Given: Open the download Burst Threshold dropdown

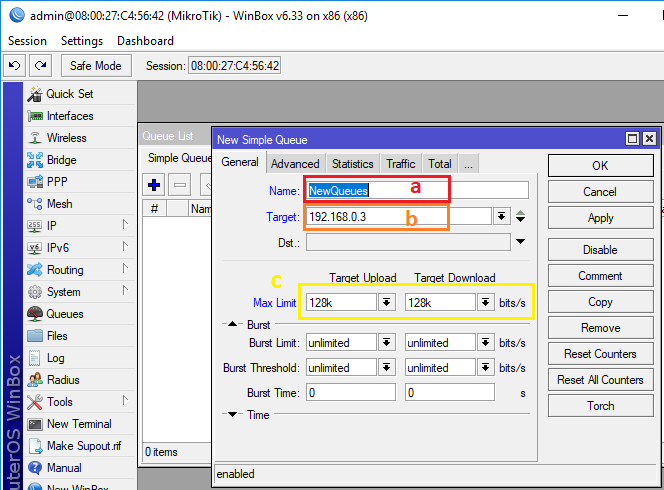Looking at the screenshot, I should coord(485,367).
